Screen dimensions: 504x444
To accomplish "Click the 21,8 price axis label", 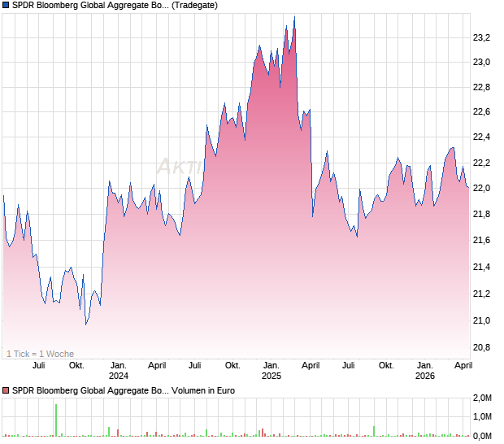I will (x=481, y=214).
